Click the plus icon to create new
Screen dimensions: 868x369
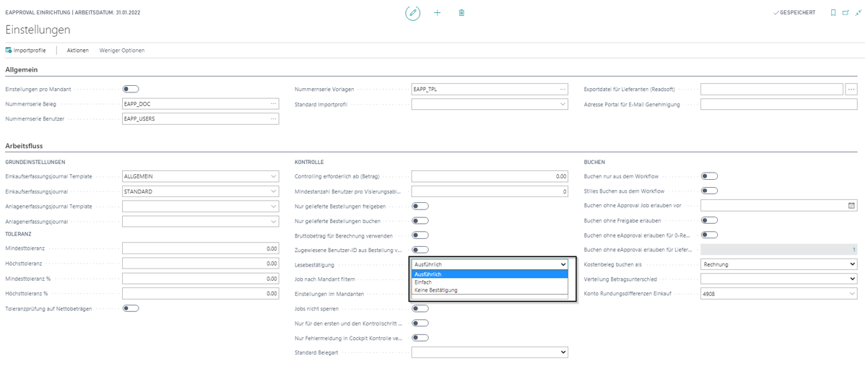click(x=437, y=13)
